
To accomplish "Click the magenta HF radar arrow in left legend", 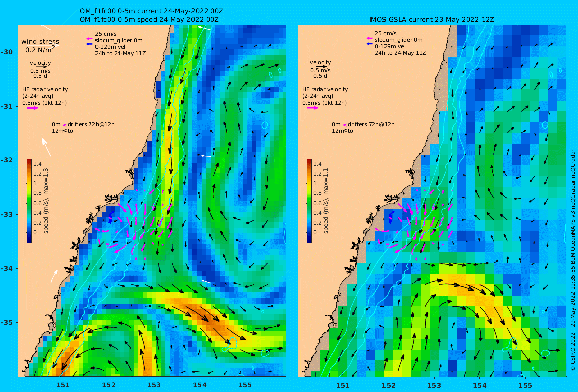I will pyautogui.click(x=32, y=108).
